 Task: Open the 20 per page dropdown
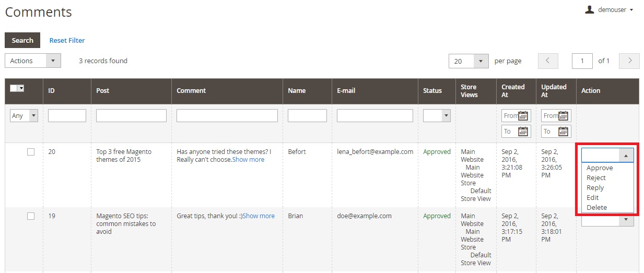[469, 61]
